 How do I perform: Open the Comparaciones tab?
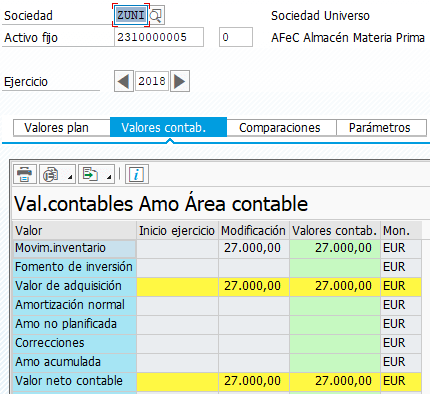[x=281, y=128]
